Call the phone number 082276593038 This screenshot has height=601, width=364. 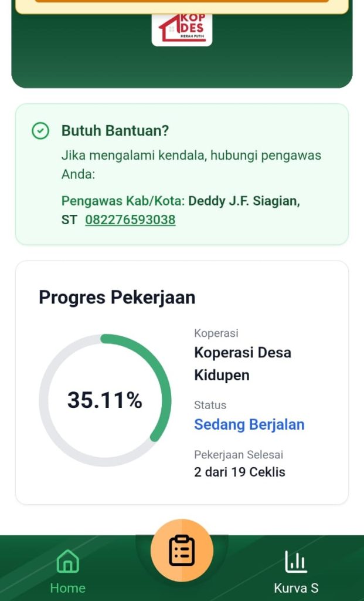[130, 220]
